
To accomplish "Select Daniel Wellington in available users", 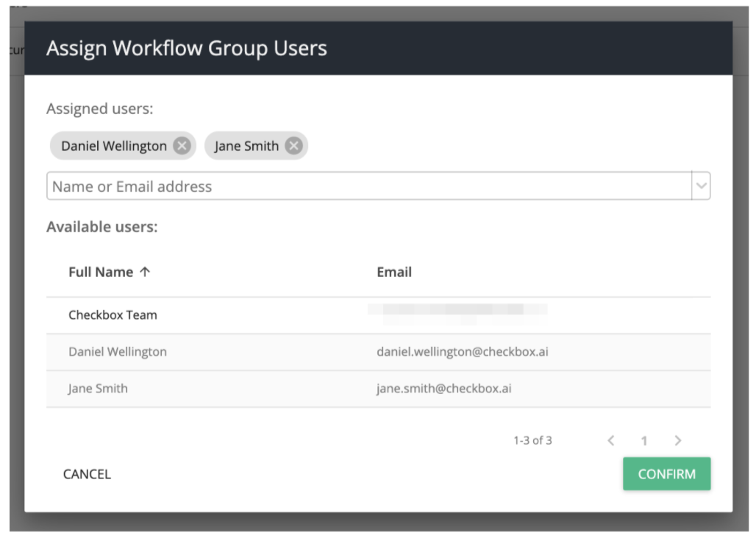I will pyautogui.click(x=379, y=352).
